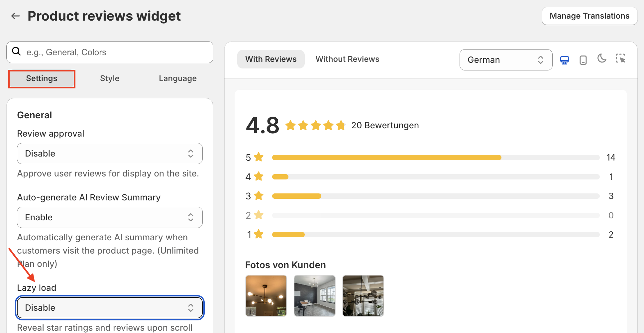Viewport: 644px width, 333px height.
Task: Switch to desktop preview icon
Action: (x=564, y=60)
